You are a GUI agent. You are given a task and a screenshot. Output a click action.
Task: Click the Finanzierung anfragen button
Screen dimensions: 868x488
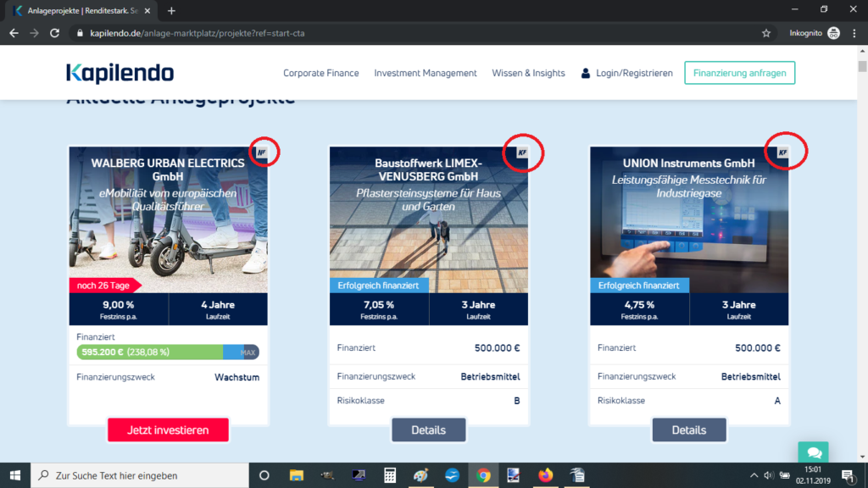point(739,73)
